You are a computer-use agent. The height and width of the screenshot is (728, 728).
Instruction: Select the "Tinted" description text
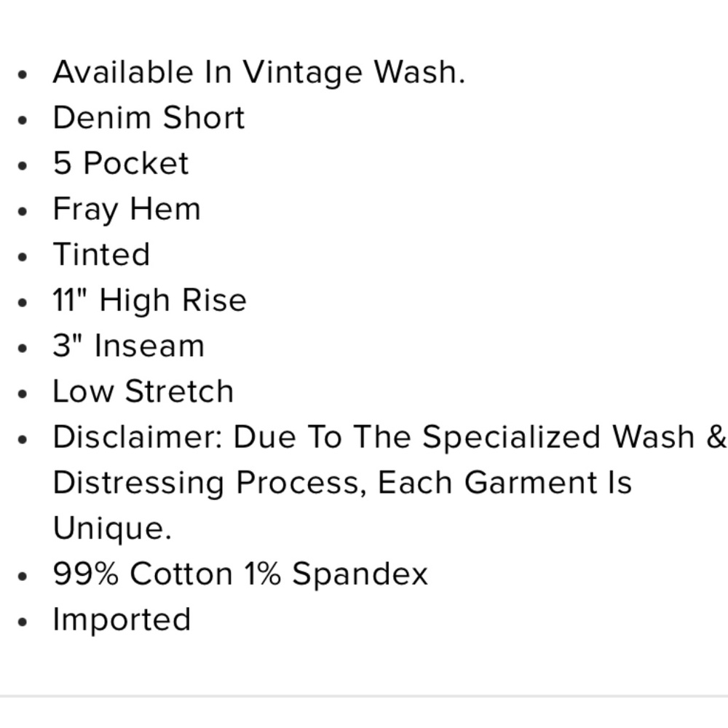101,255
